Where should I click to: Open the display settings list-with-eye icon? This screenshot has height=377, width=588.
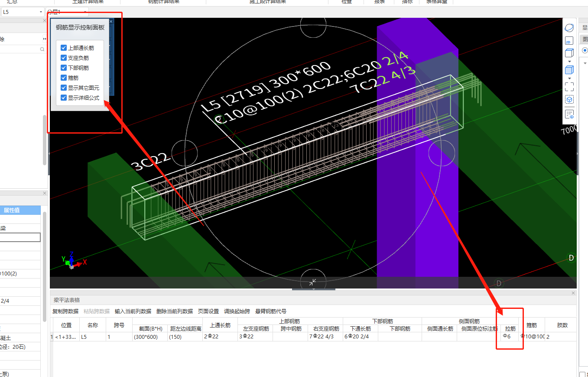point(569,115)
